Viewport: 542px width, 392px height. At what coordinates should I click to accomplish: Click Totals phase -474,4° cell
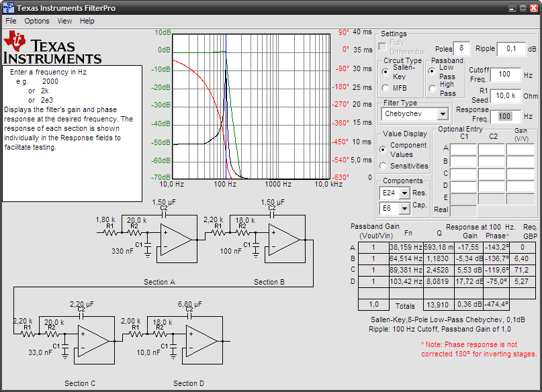click(x=496, y=305)
